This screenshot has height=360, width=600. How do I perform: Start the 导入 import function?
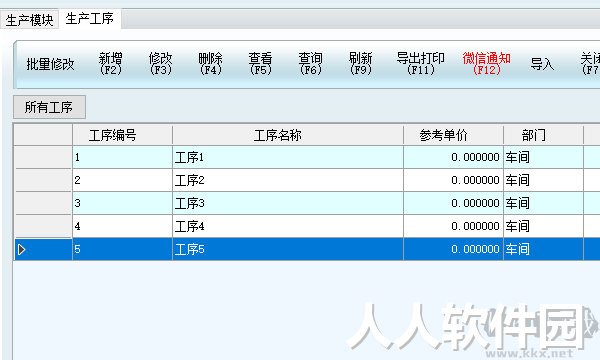pyautogui.click(x=542, y=64)
